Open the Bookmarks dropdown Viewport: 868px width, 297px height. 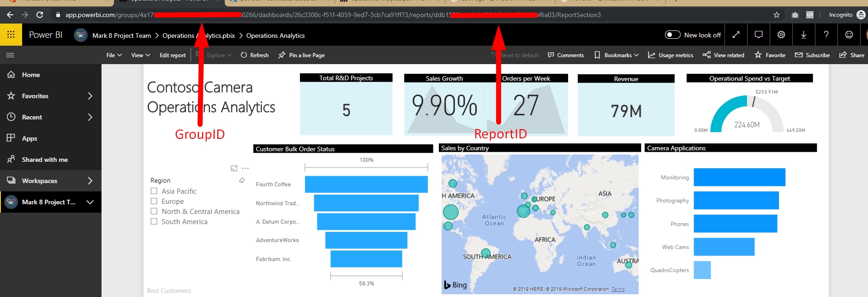pyautogui.click(x=617, y=55)
